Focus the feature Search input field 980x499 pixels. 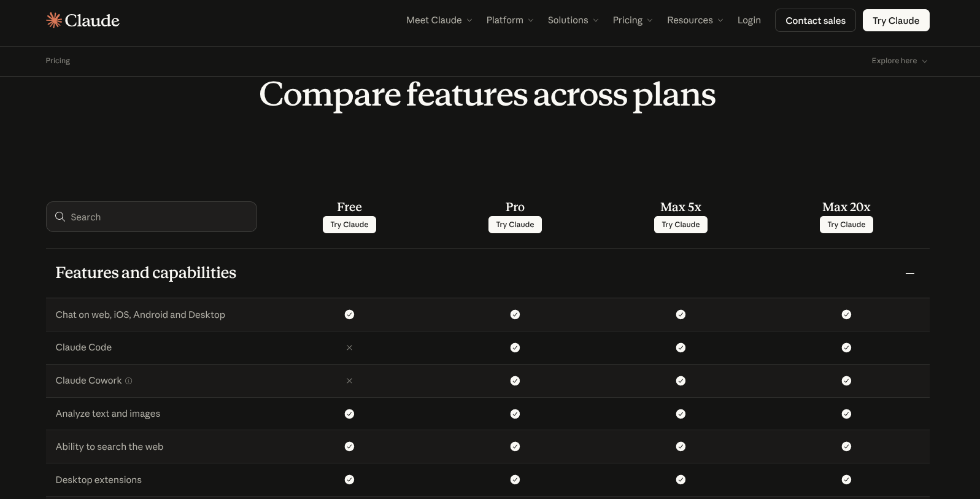click(160, 217)
